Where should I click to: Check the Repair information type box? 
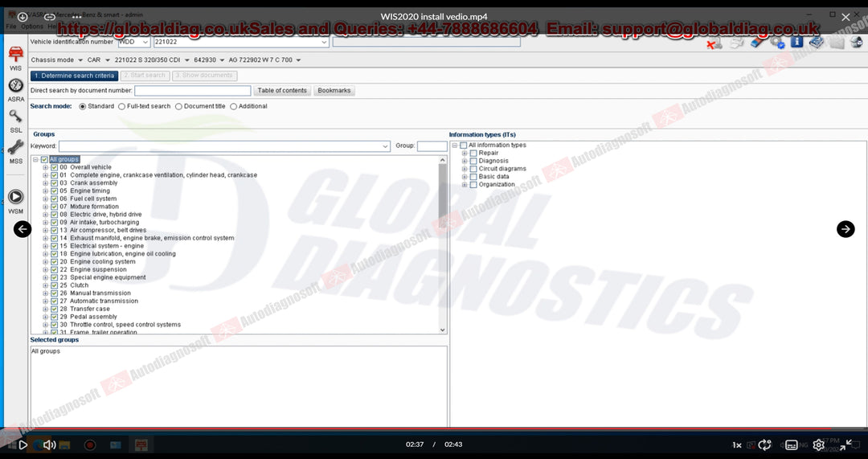pos(473,153)
